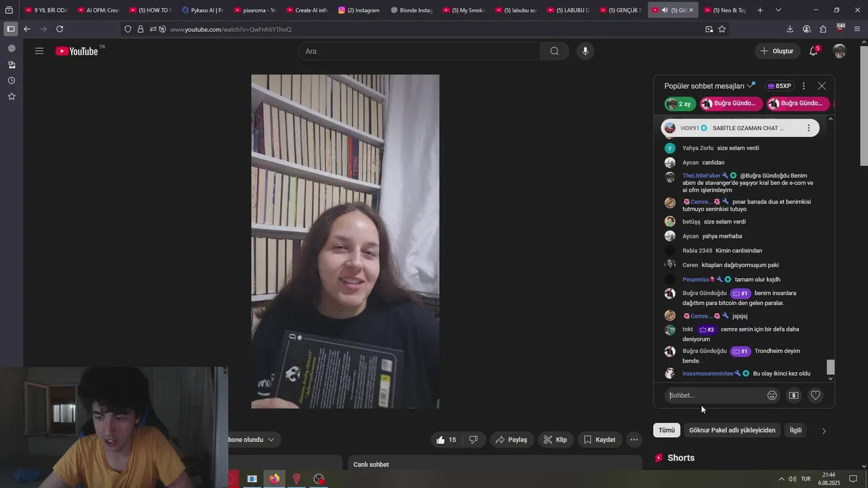Screen dimensions: 868x488
Task: Open the chat panel three-dot options
Action: pos(804,86)
